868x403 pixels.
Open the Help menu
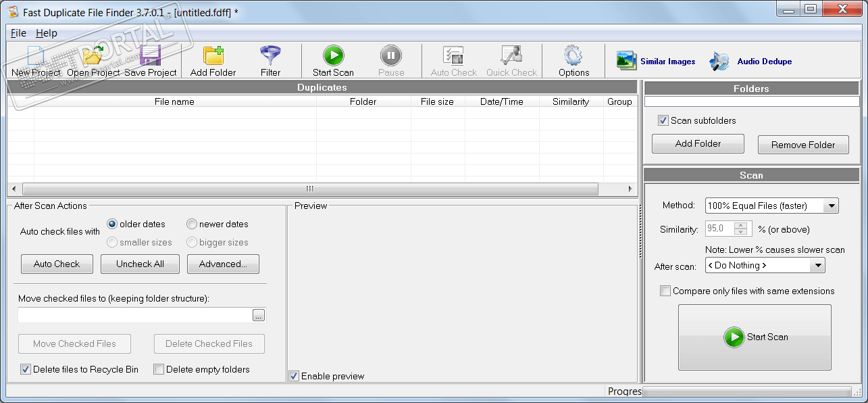point(47,32)
